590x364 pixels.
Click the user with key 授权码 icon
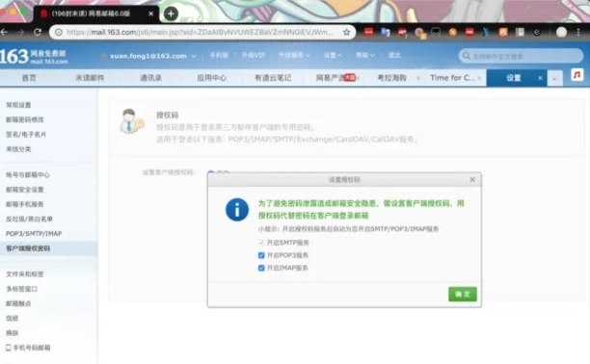131,121
